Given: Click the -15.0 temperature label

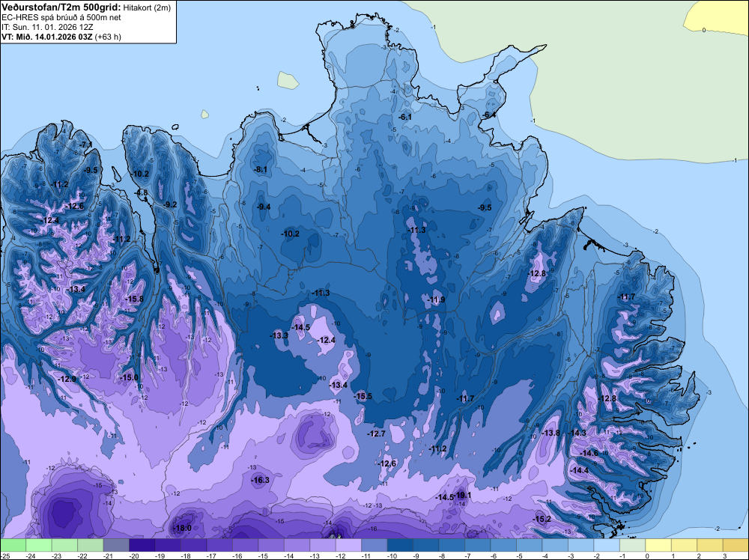Looking at the screenshot, I should click(x=129, y=377).
